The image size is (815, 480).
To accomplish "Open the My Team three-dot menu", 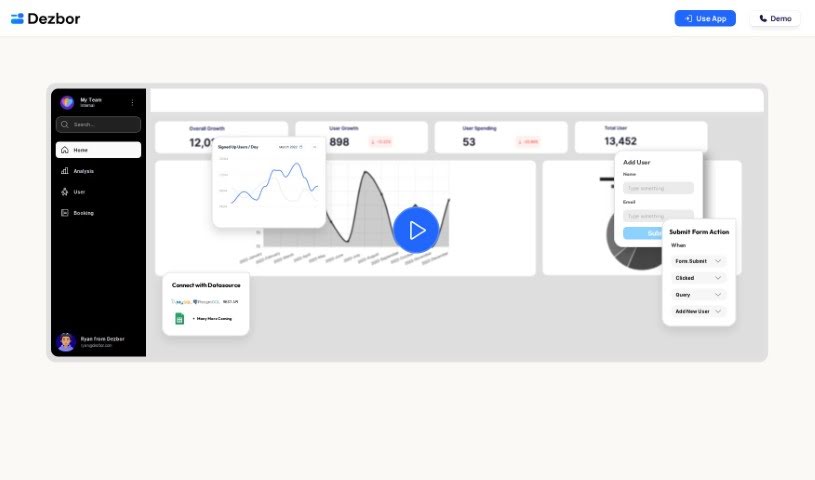I will pyautogui.click(x=132, y=102).
